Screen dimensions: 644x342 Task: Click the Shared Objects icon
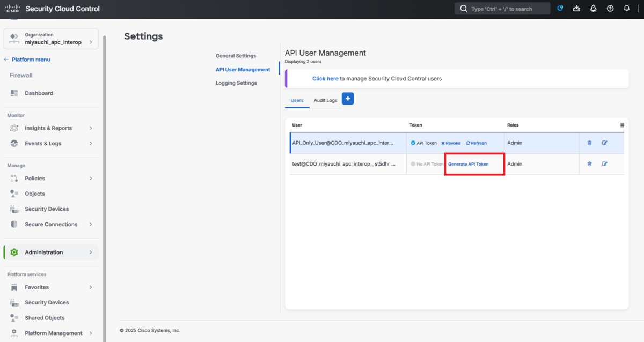(x=14, y=318)
